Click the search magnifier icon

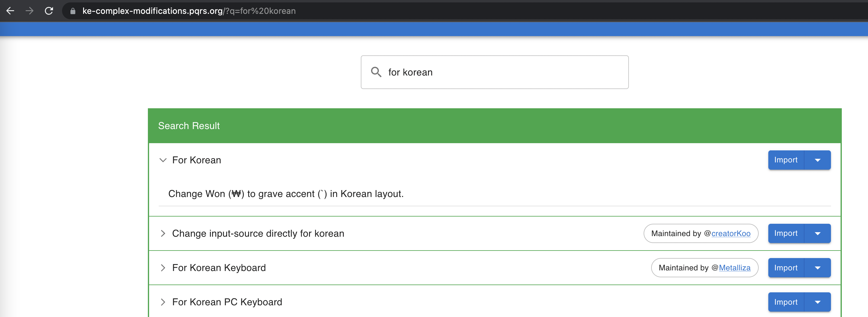tap(376, 72)
